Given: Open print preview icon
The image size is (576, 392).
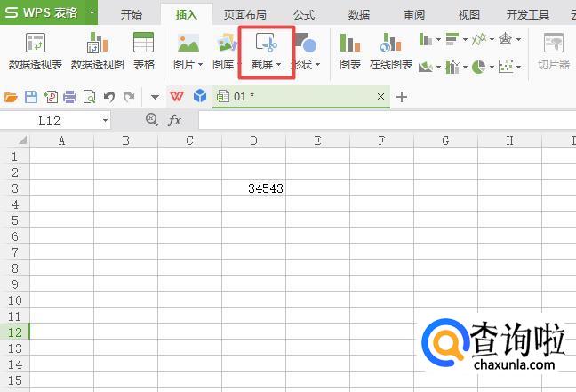Looking at the screenshot, I should pos(89,97).
